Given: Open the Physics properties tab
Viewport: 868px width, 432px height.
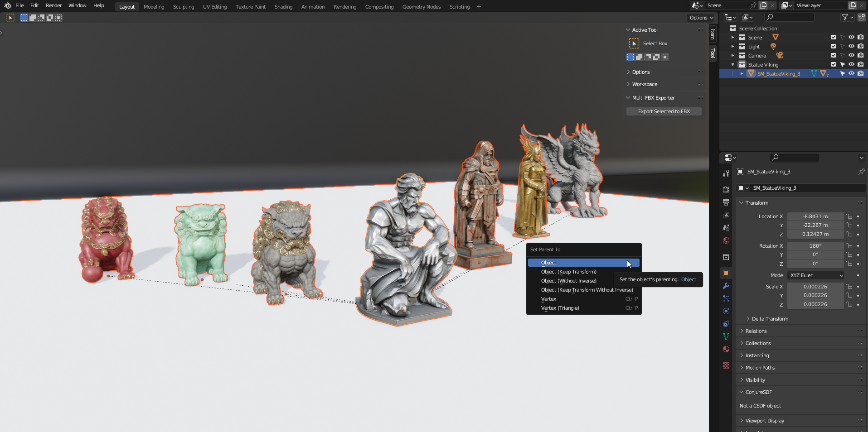Looking at the screenshot, I should click(726, 311).
